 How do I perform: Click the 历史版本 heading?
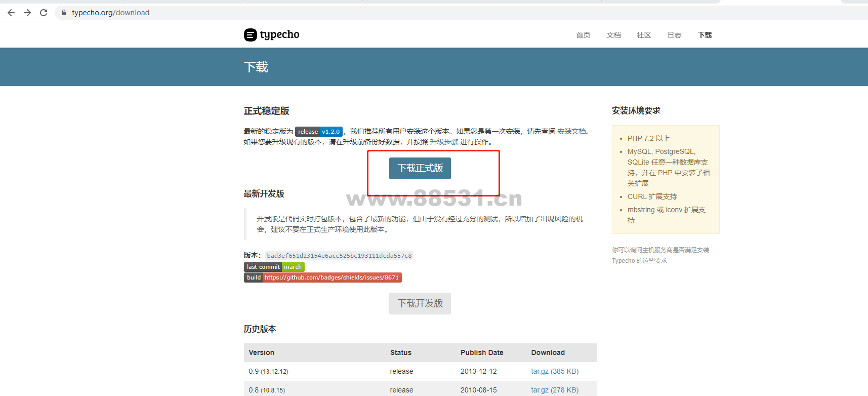pyautogui.click(x=260, y=329)
